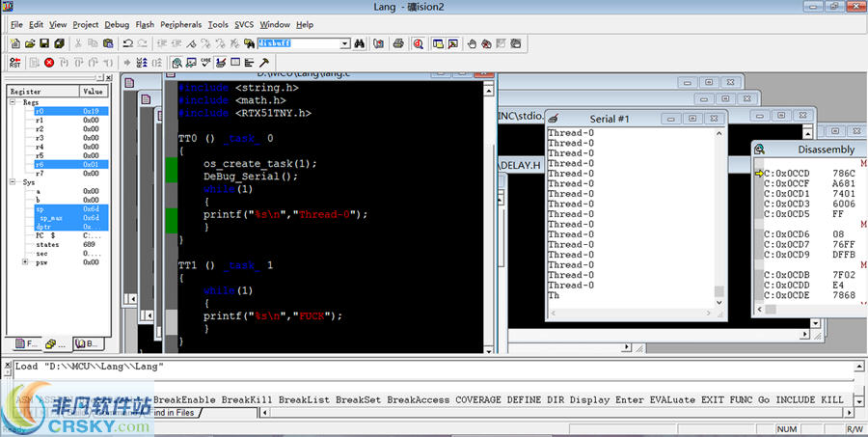
Task: Click the Register column header
Action: (43, 92)
